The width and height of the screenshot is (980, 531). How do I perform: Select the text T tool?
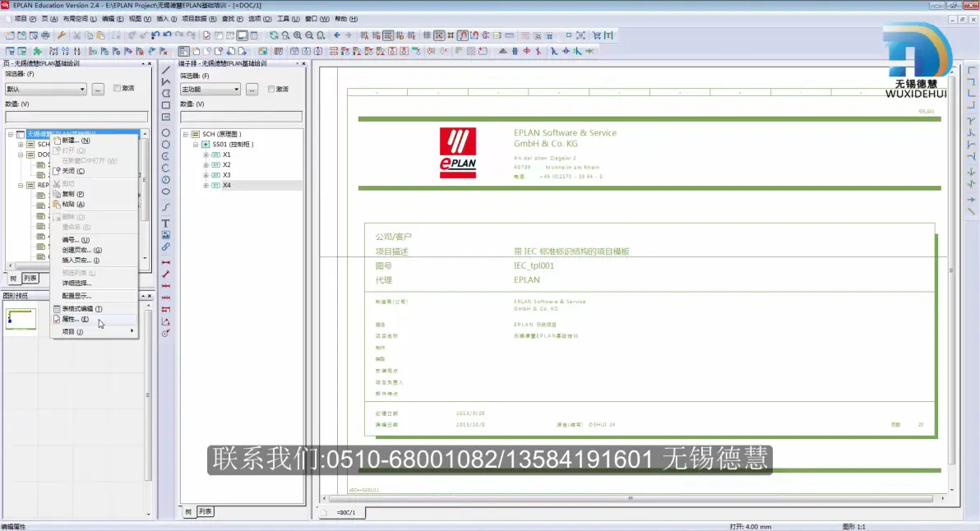pos(165,223)
